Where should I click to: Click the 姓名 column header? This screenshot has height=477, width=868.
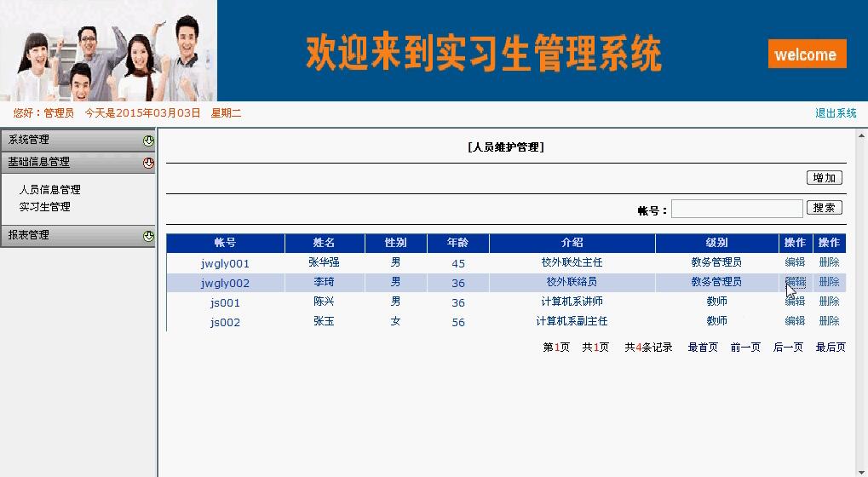coord(325,243)
